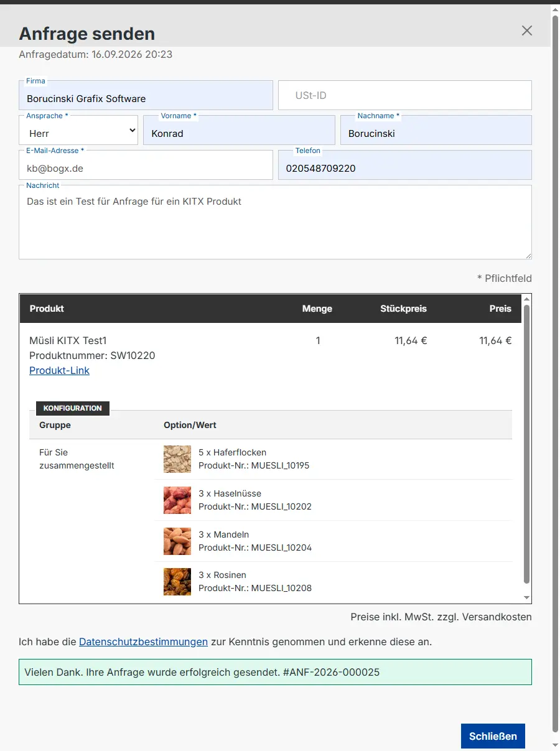Screen dimensions: 560x751
Task: Close the Anfrage senden dialog with X
Action: click(x=527, y=30)
